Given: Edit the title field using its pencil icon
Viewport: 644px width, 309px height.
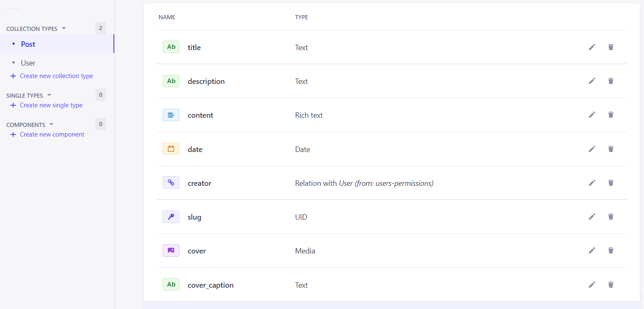Looking at the screenshot, I should 592,47.
